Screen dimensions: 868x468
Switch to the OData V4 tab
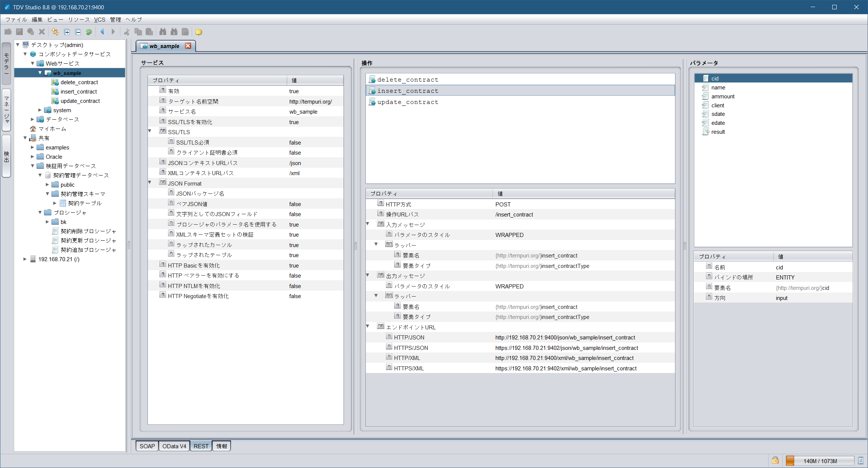(174, 446)
